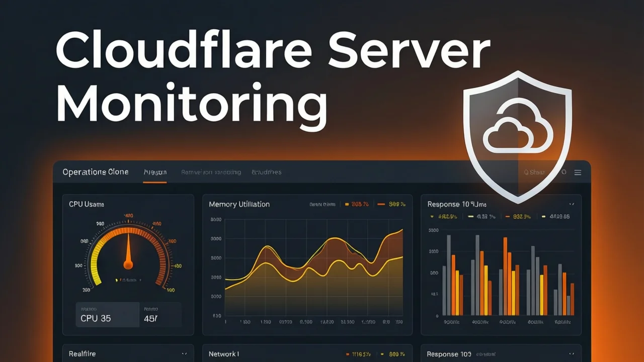Click the small circle icon beside the header search
The width and height of the screenshot is (644, 362).
click(564, 172)
